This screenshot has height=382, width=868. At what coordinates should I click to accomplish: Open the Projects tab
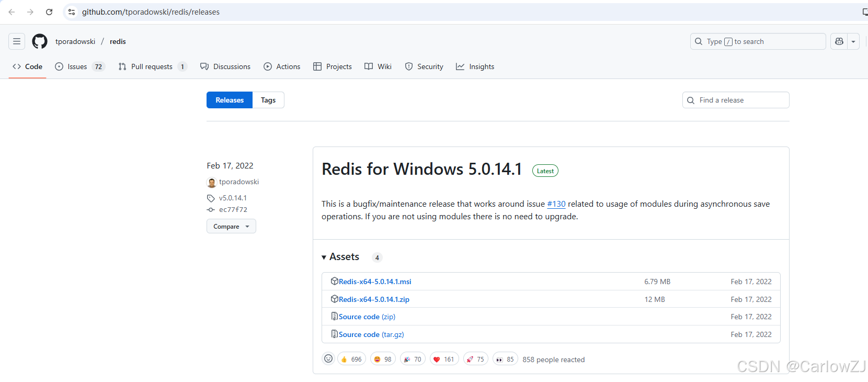333,66
